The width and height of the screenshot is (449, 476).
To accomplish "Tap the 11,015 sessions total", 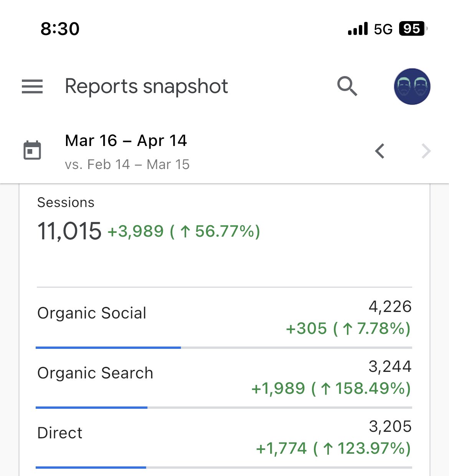I will 69,231.
